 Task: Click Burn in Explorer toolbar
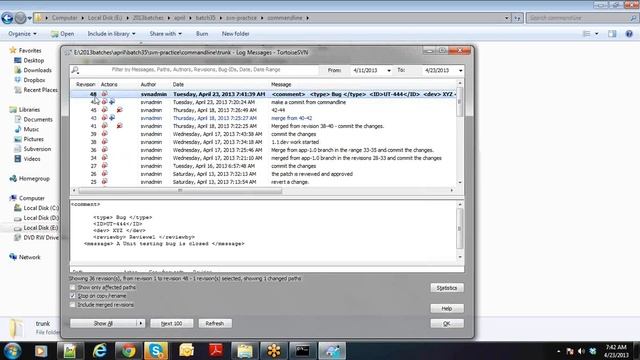[x=202, y=34]
